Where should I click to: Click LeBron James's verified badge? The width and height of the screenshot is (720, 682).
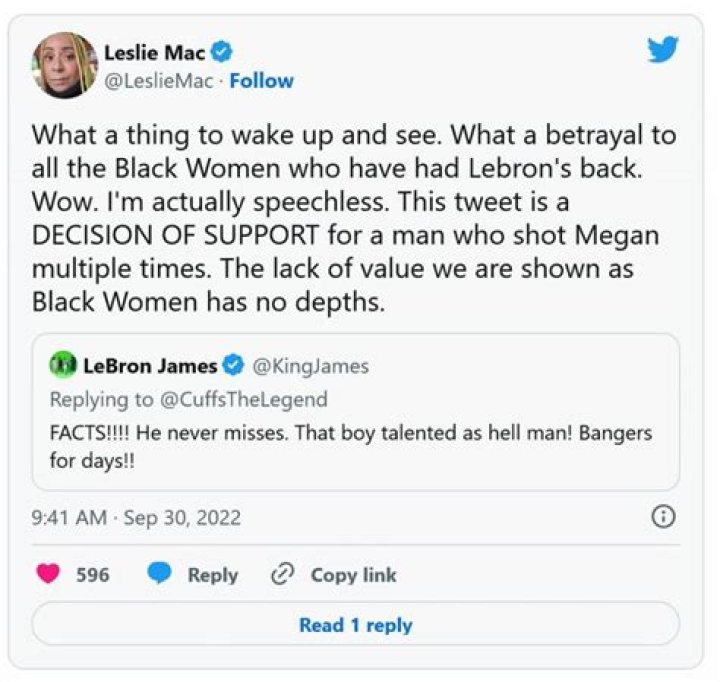(x=237, y=366)
